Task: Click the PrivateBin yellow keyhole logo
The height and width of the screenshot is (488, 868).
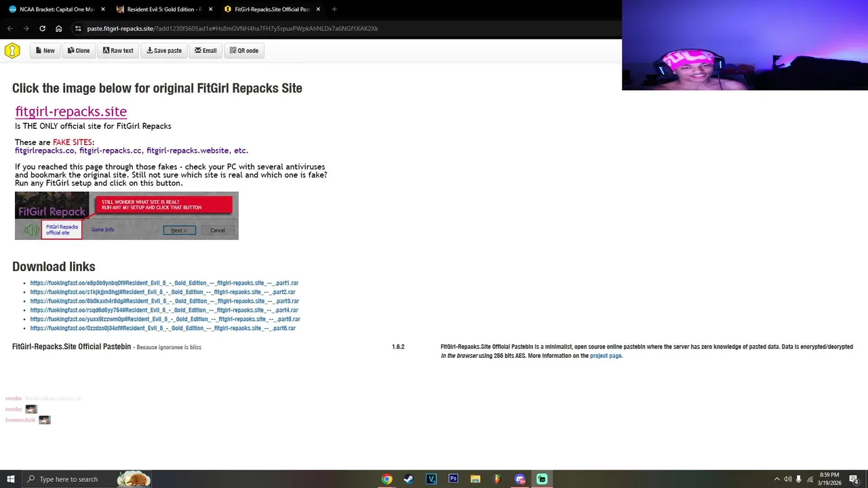Action: (12, 51)
